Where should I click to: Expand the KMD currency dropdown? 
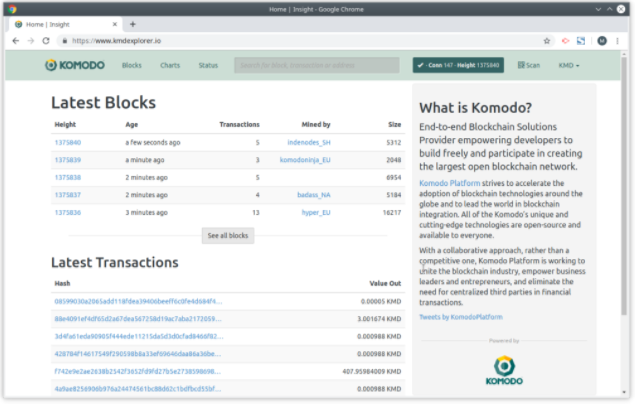click(x=569, y=65)
